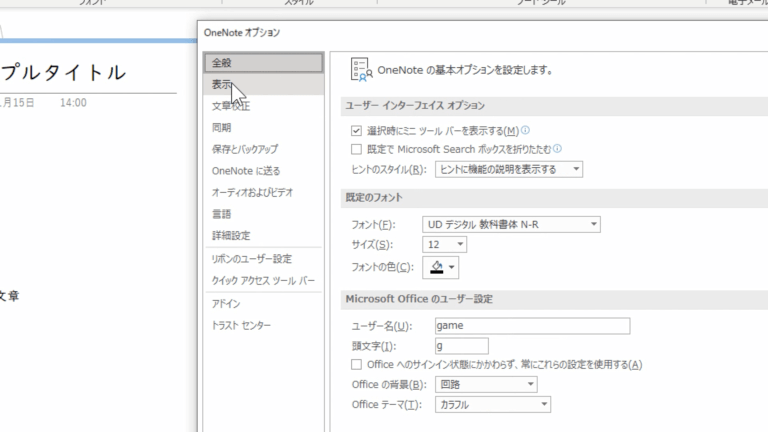Click the 頭文字 initials input field
Viewport: 768px width, 432px height.
coord(461,346)
